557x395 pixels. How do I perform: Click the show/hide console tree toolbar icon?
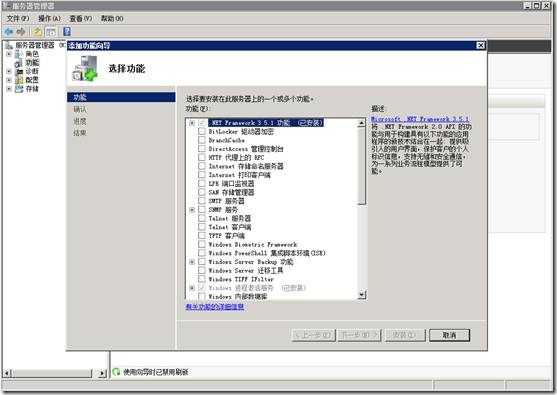51,32
